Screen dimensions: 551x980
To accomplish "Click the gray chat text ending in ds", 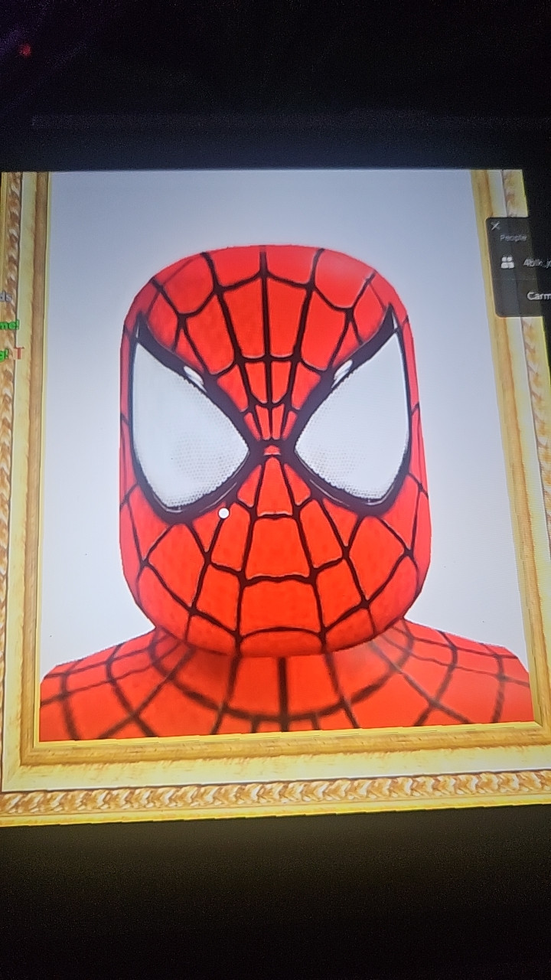I will coord(5,296).
